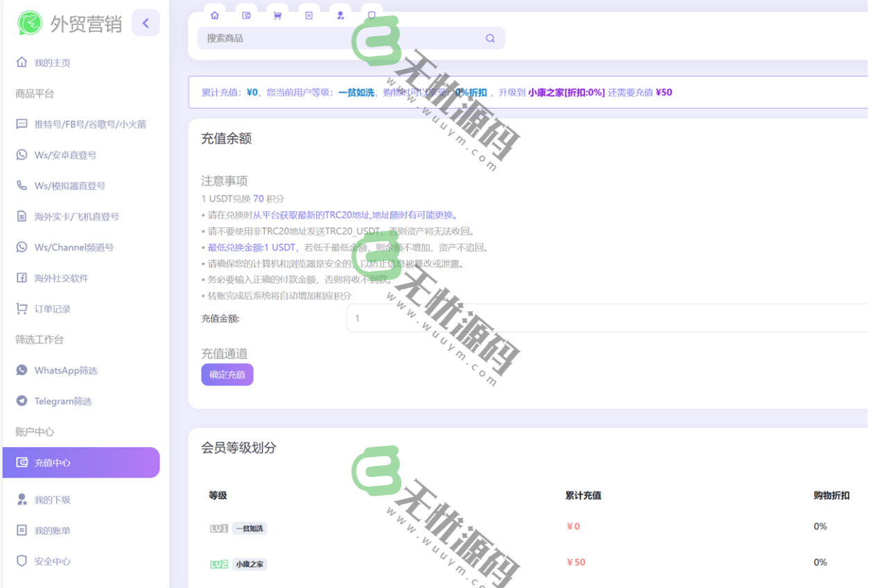
Task: Collapse the sidebar with the chevron button
Action: click(x=146, y=23)
